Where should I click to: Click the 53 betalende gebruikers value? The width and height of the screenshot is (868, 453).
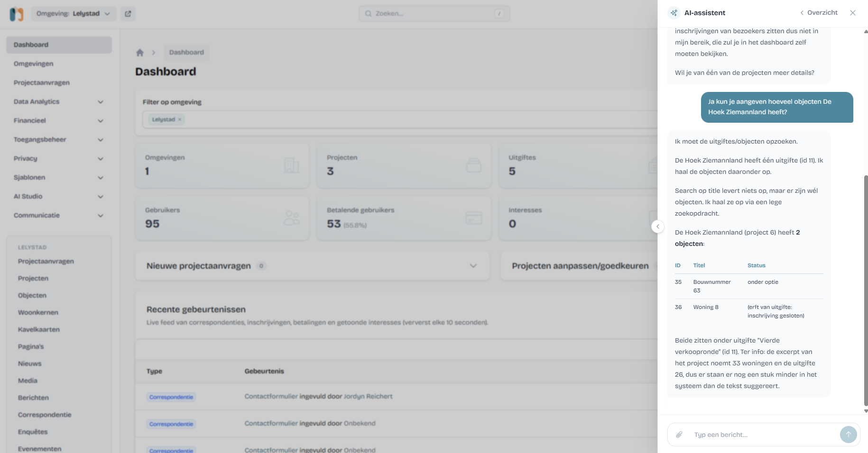334,224
